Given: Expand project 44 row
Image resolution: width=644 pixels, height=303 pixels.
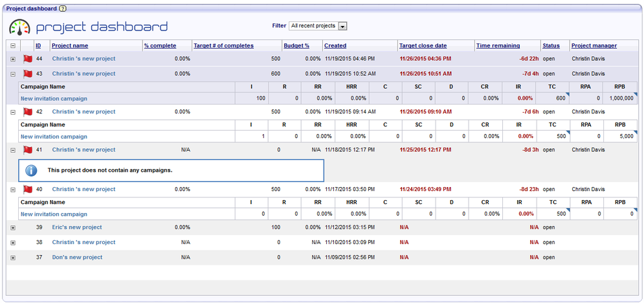Looking at the screenshot, I should pyautogui.click(x=13, y=59).
